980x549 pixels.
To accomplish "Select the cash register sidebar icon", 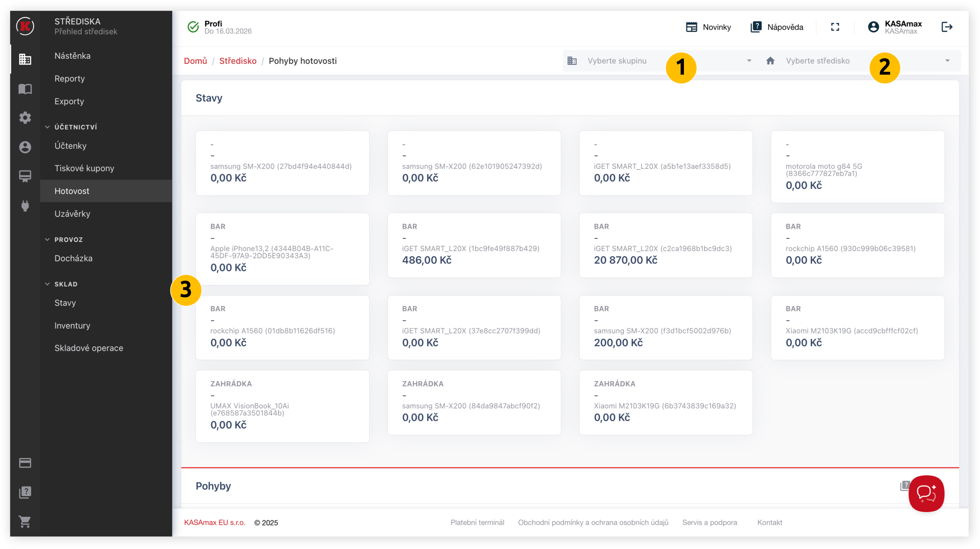I will (25, 176).
